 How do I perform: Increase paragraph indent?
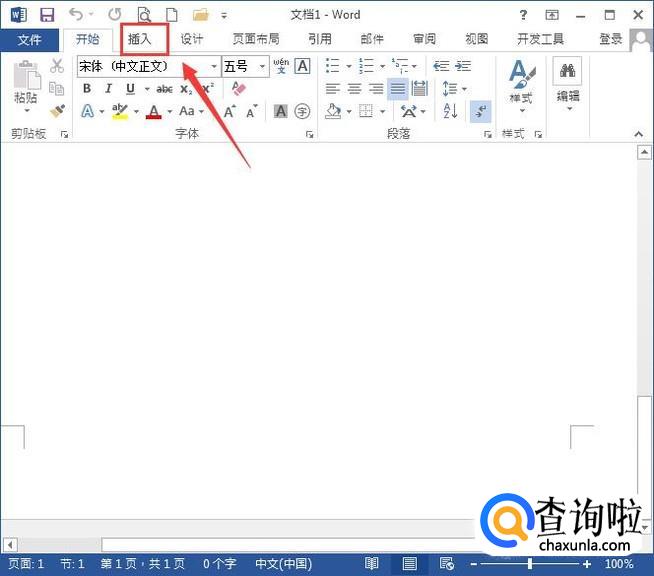463,66
